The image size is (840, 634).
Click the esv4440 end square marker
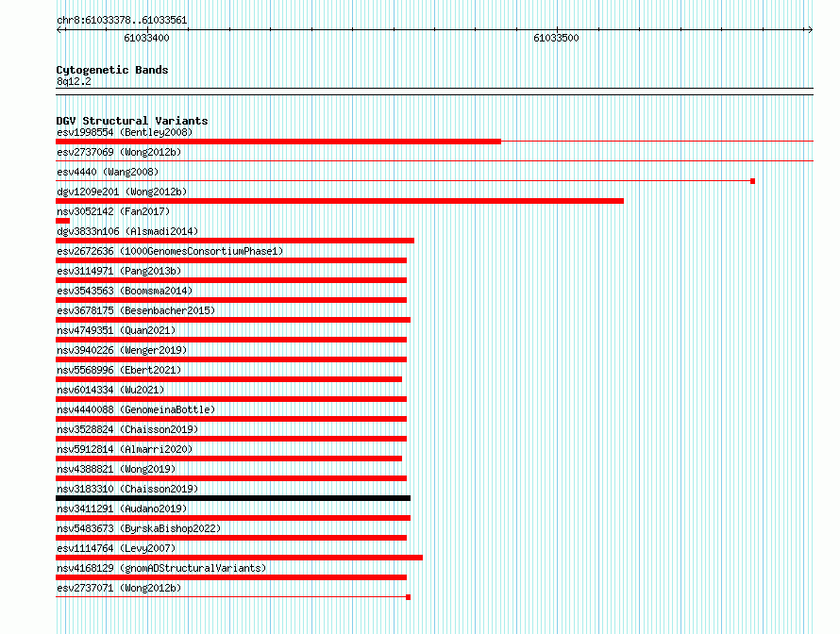click(x=752, y=181)
